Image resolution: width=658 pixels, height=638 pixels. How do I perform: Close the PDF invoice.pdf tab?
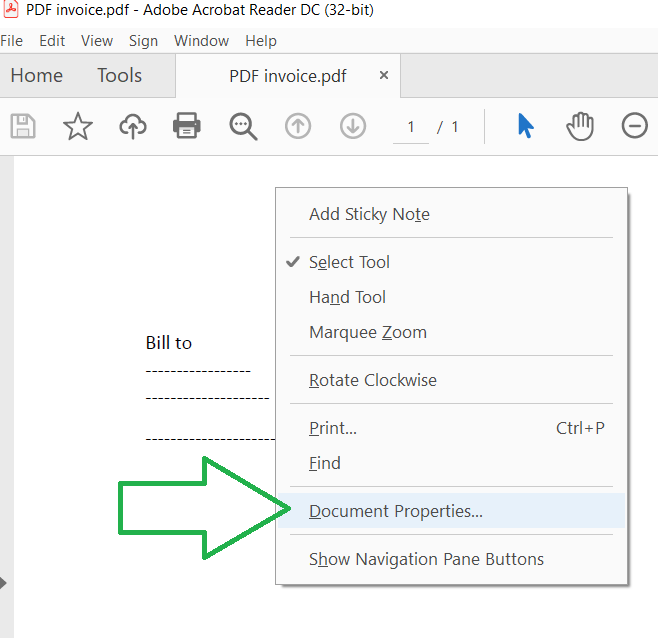[384, 76]
